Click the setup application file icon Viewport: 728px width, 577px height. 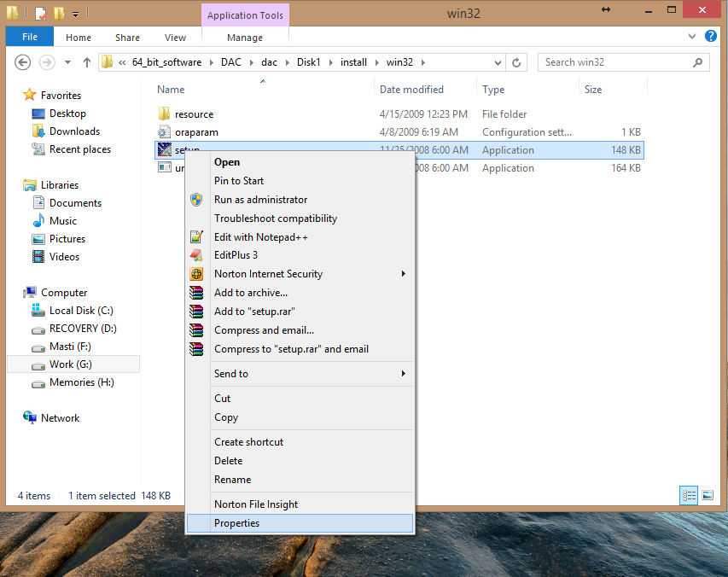point(165,149)
